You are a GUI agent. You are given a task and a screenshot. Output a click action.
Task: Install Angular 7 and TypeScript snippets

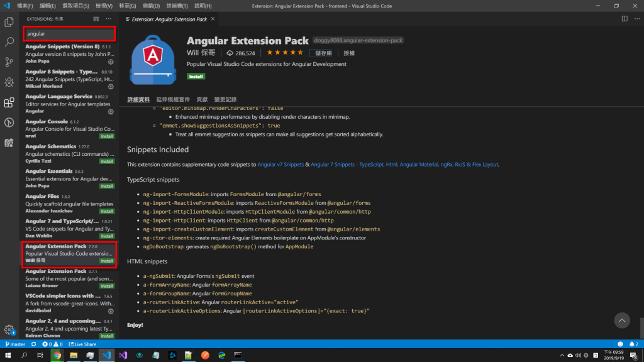[x=107, y=236]
